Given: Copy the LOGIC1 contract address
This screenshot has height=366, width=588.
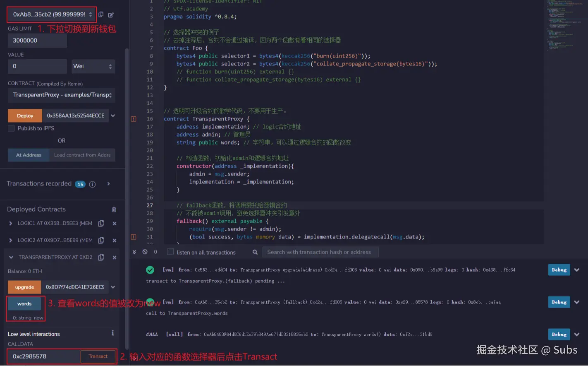Looking at the screenshot, I should click(101, 224).
